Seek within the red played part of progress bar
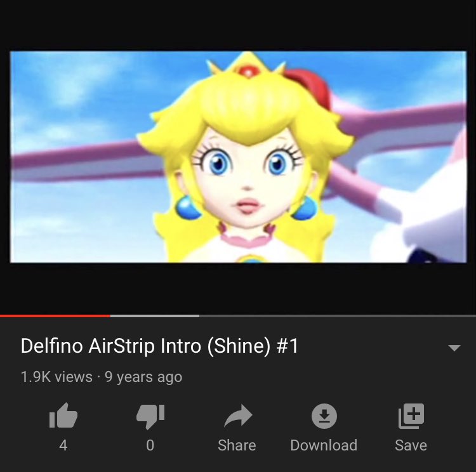476x472 pixels. pyautogui.click(x=55, y=316)
